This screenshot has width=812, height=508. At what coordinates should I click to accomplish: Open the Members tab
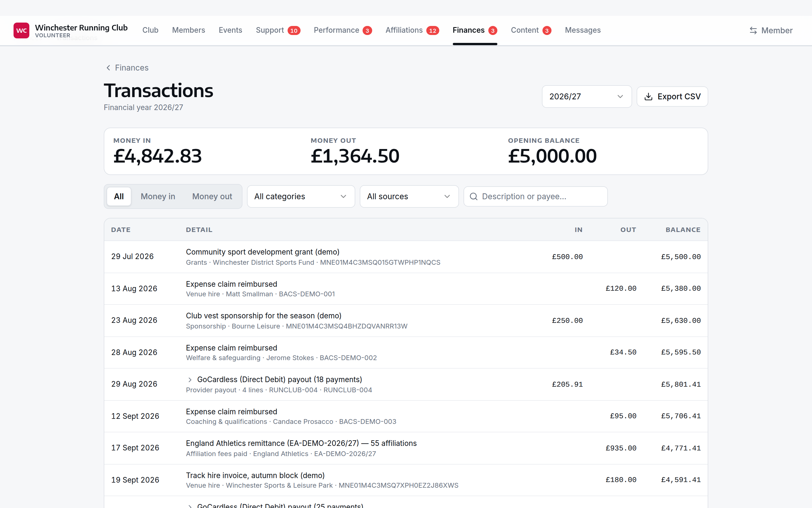click(189, 30)
